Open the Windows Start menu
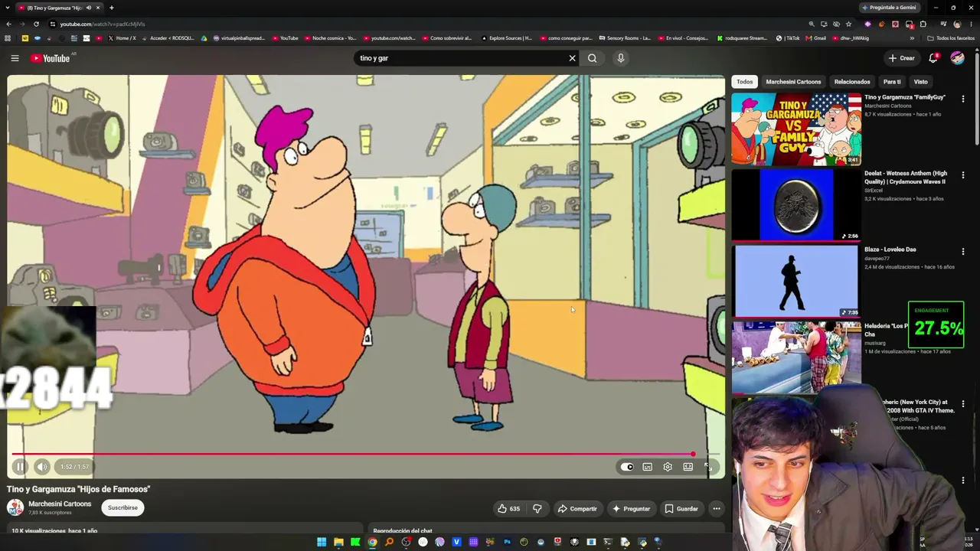 tap(322, 543)
